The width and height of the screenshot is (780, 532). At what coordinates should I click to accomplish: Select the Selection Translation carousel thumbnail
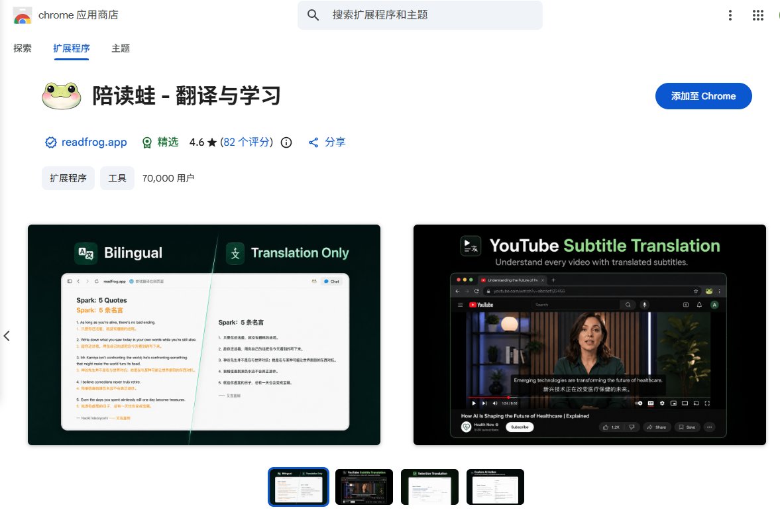tap(430, 487)
